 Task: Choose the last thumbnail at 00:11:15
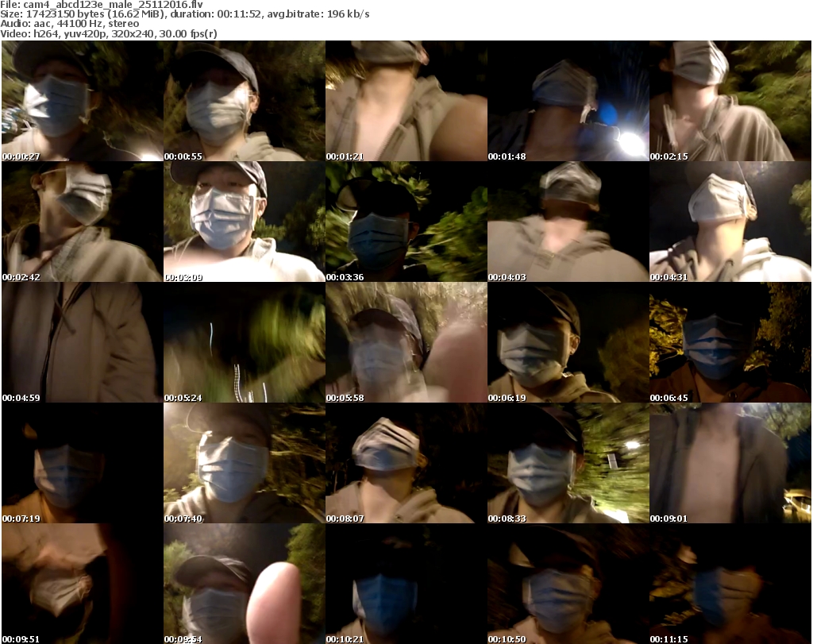click(730, 584)
